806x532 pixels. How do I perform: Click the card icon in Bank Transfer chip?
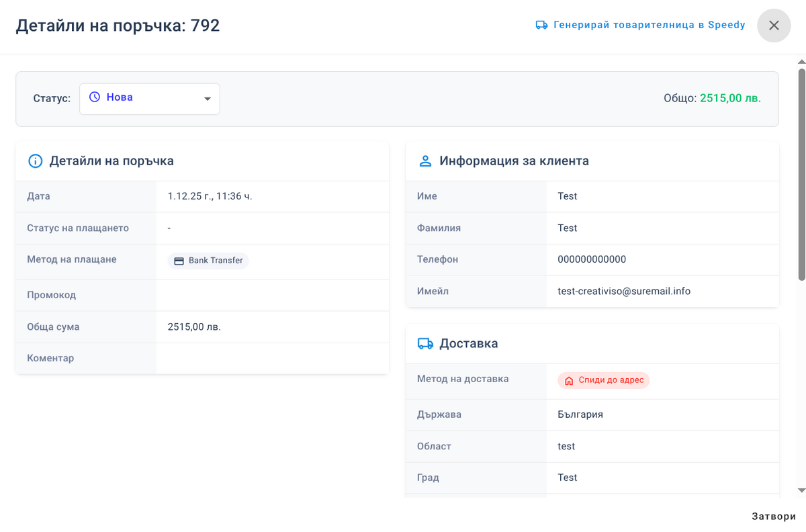click(x=179, y=261)
